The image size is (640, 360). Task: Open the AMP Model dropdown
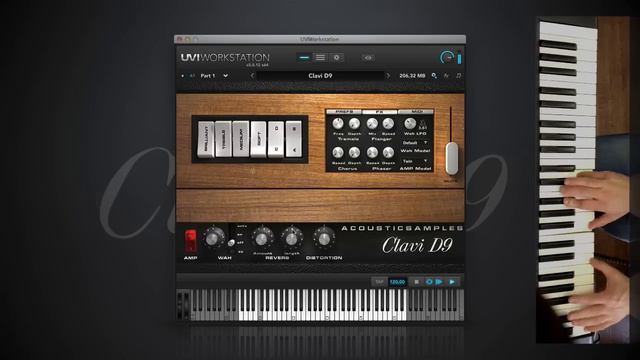point(415,161)
